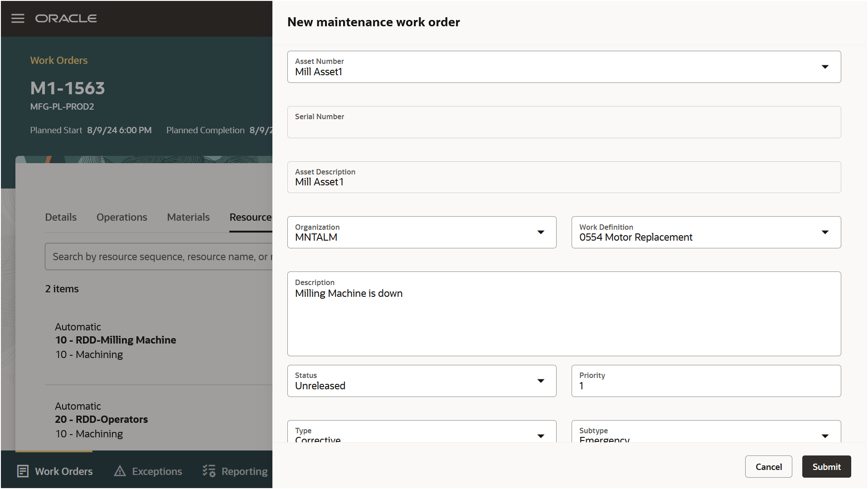This screenshot has height=489, width=868.
Task: Click the Reporting checklist icon
Action: tap(209, 471)
